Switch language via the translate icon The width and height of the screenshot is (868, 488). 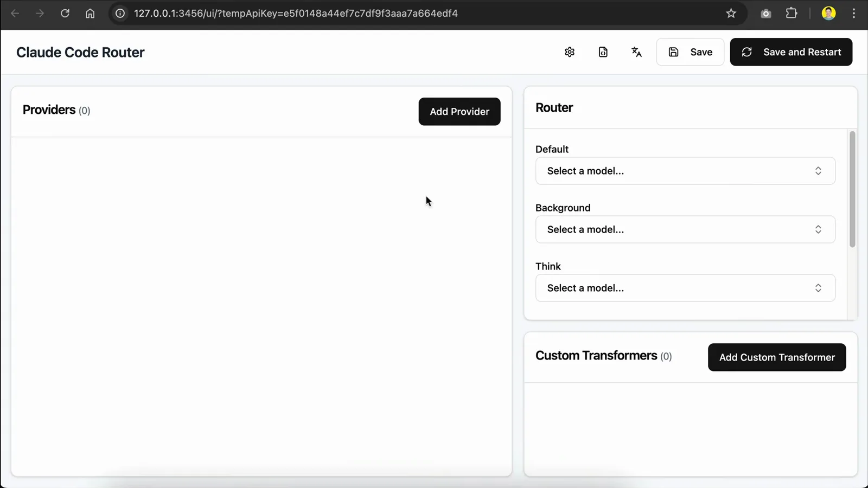636,52
